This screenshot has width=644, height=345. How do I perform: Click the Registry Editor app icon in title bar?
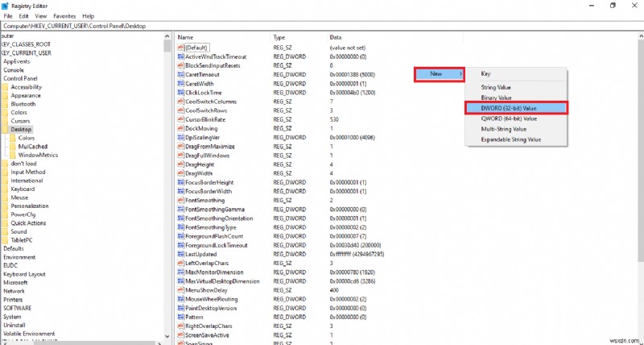[5, 6]
